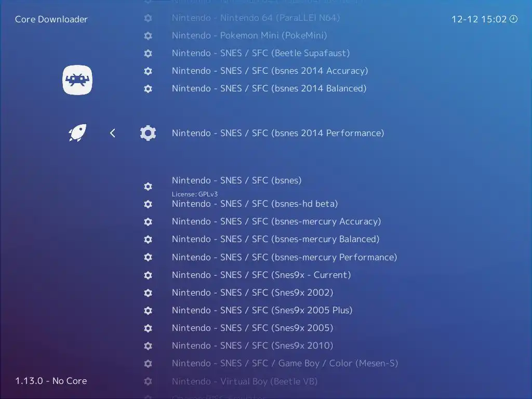
Task: Select SNES / SFC (Snes9x 2005) entry
Action: pos(252,328)
